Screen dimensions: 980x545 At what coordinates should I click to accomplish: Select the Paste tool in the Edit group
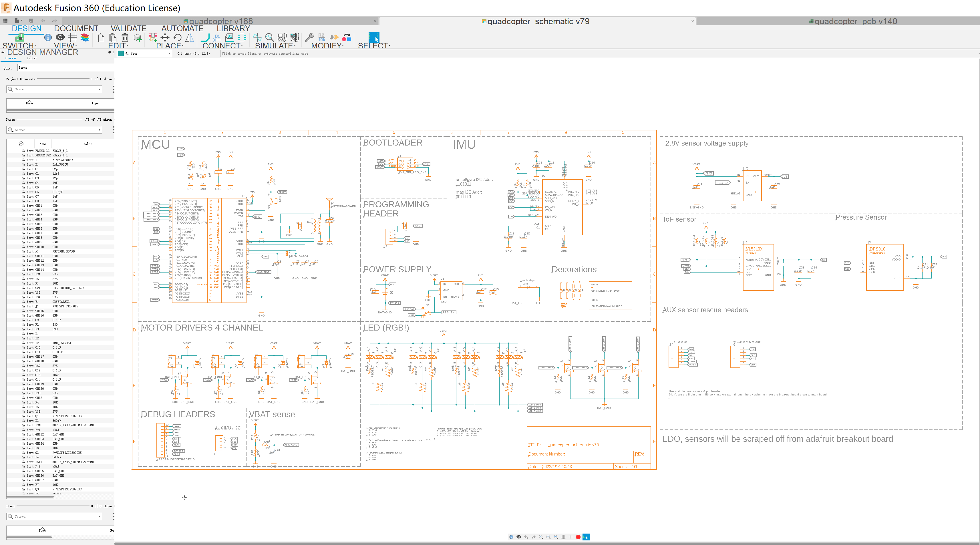113,37
